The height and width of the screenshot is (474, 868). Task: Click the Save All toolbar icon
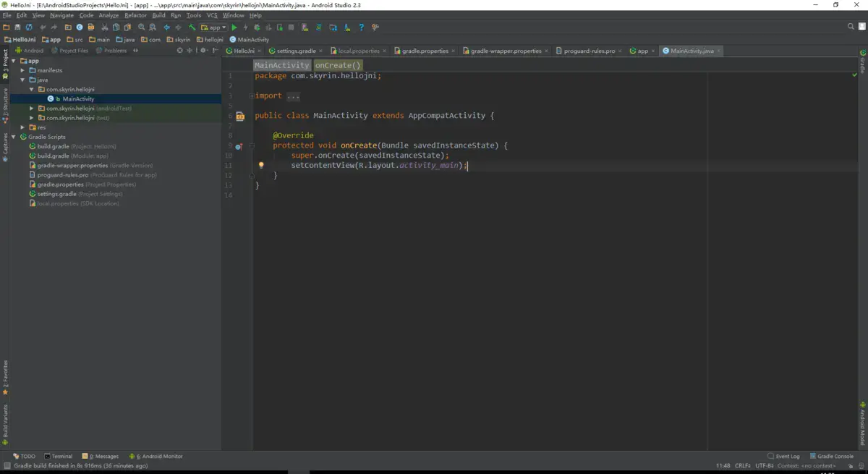click(x=17, y=27)
